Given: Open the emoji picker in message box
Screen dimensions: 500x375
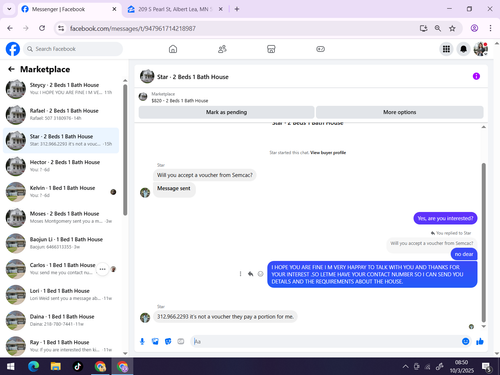Looking at the screenshot, I should (466, 341).
